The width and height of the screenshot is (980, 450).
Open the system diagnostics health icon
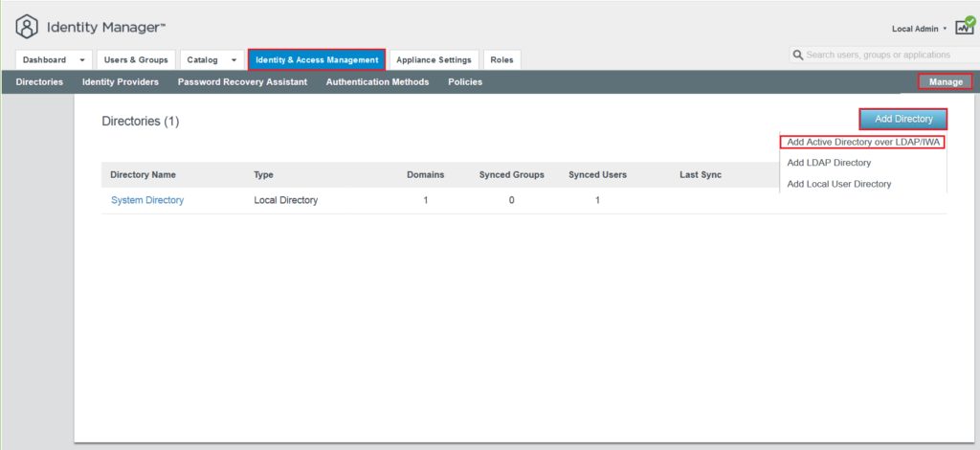[x=965, y=26]
